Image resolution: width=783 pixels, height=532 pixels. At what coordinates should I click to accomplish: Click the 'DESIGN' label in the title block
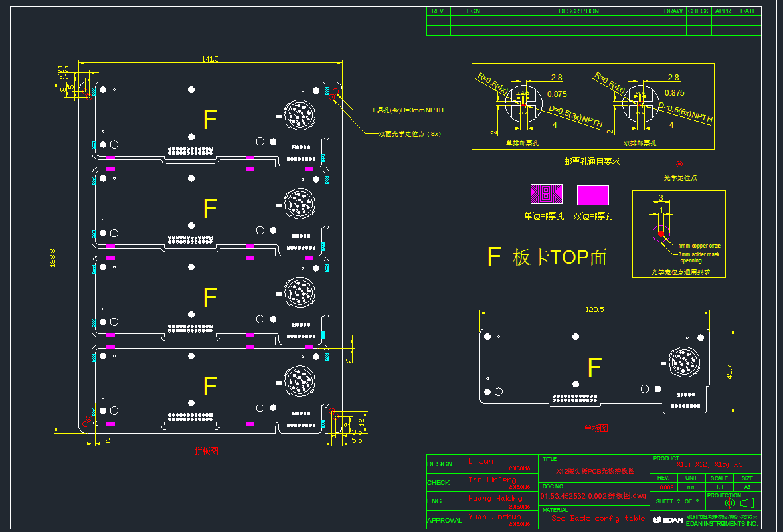440,464
